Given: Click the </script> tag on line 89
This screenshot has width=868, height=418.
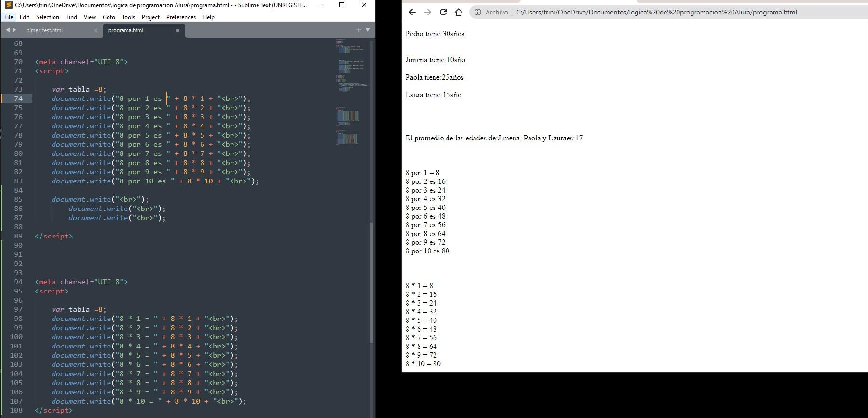Looking at the screenshot, I should coord(54,236).
